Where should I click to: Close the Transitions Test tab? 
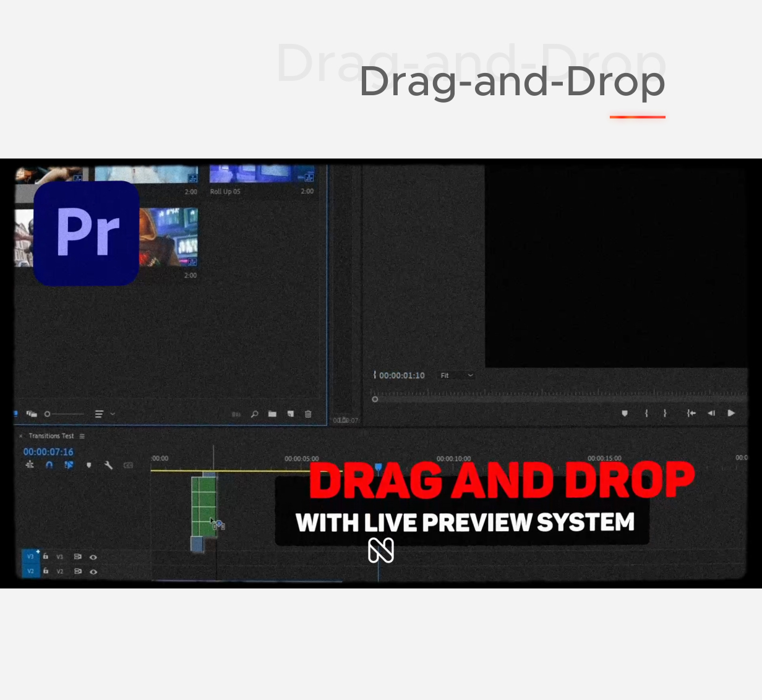[x=20, y=436]
